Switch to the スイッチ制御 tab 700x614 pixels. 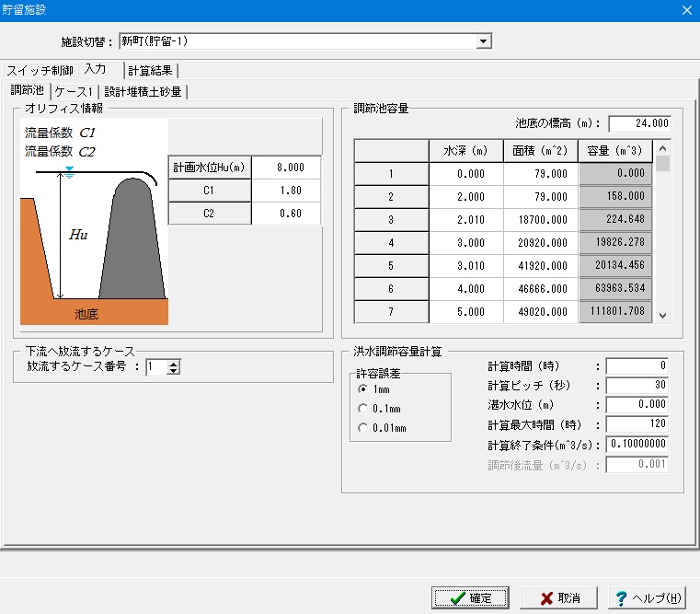point(40,70)
